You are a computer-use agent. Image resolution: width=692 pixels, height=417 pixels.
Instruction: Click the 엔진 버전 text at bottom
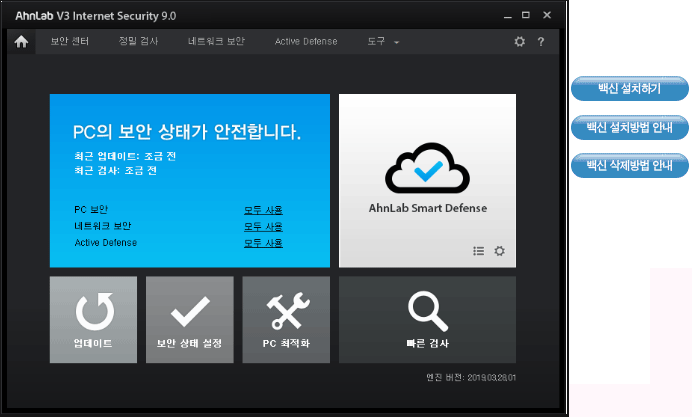pos(471,378)
